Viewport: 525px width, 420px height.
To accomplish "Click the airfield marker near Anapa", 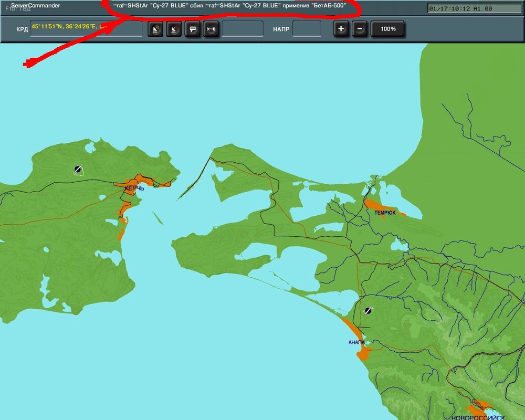I will [x=368, y=310].
